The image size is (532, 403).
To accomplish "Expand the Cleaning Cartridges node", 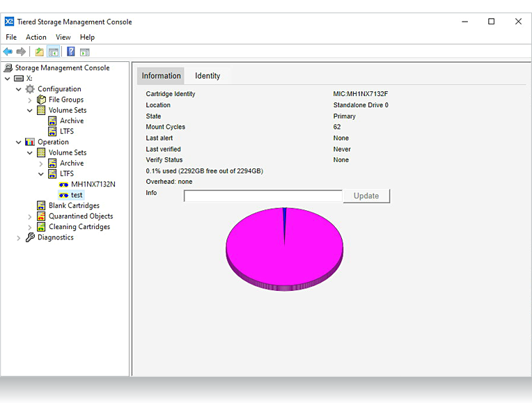I will [x=30, y=228].
